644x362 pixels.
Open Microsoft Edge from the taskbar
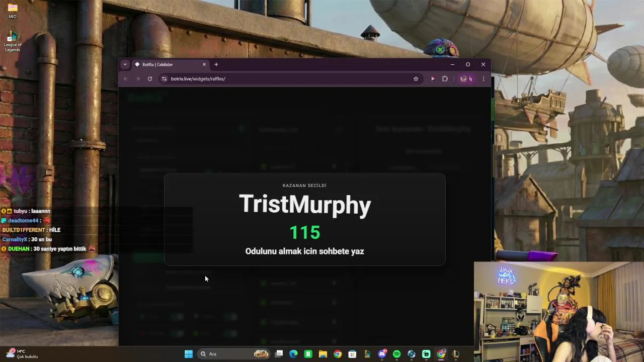(293, 354)
